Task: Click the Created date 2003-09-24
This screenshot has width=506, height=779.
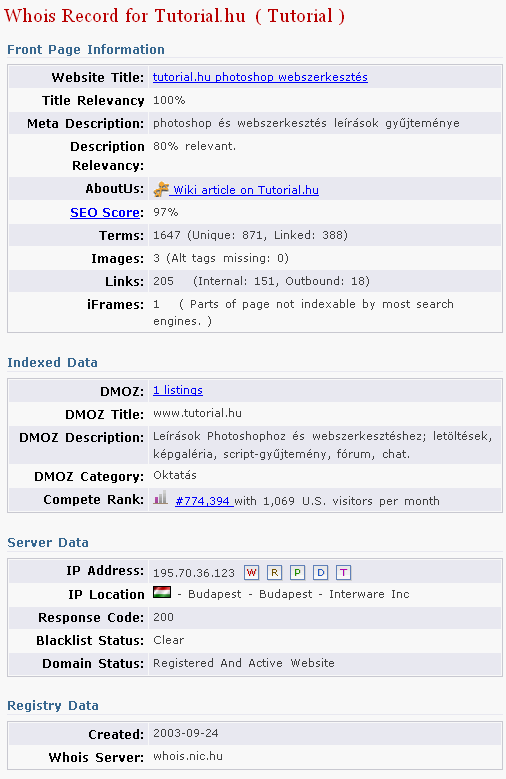Action: click(186, 733)
